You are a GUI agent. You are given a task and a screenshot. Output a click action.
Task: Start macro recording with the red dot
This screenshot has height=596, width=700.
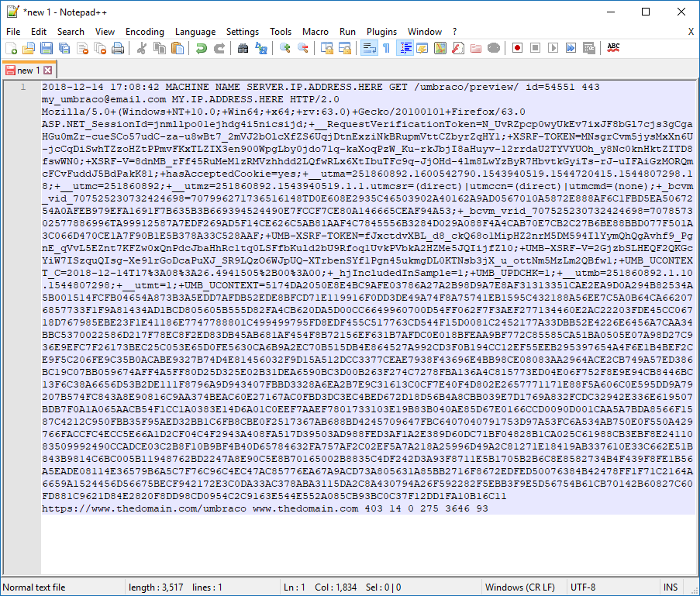[x=517, y=48]
